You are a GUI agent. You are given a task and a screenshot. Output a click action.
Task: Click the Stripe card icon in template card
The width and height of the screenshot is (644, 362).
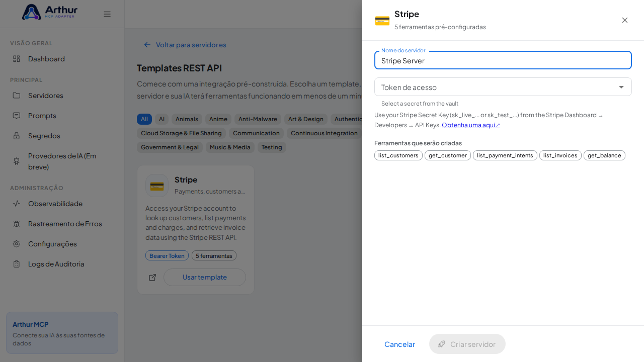[157, 186]
